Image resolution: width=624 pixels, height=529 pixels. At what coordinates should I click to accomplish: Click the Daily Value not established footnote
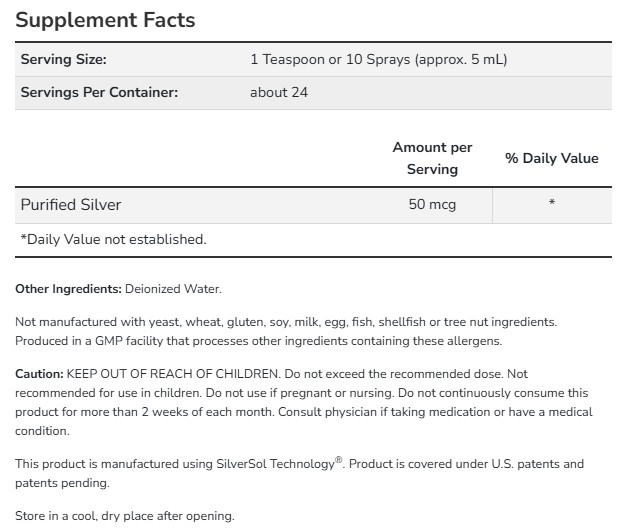point(113,239)
